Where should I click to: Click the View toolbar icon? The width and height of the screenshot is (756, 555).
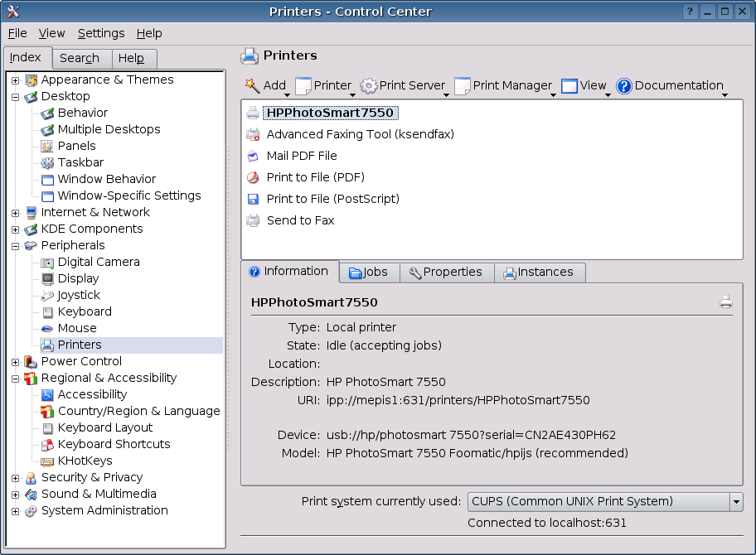569,86
